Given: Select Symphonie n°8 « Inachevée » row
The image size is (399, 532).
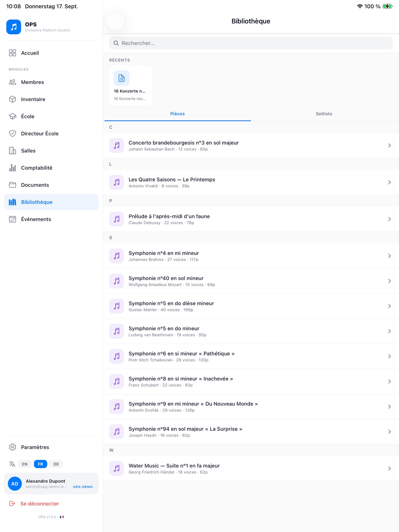Looking at the screenshot, I should [x=251, y=381].
